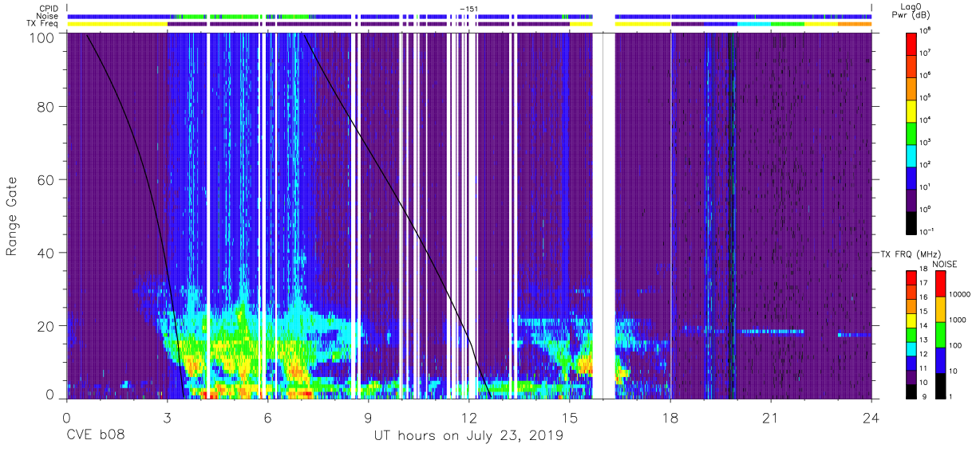Click the '80' tick on Range Gate axis
The image size is (980, 452).
point(45,108)
